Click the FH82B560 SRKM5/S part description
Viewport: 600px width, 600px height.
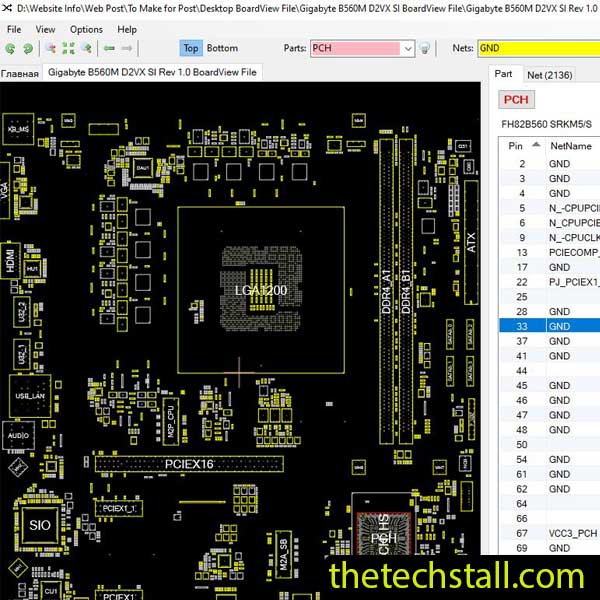tap(546, 124)
